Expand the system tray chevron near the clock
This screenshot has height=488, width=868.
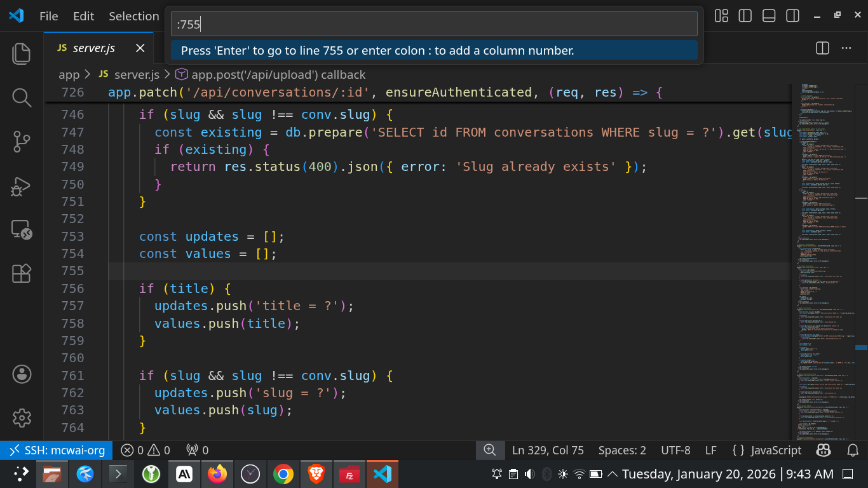tap(613, 473)
